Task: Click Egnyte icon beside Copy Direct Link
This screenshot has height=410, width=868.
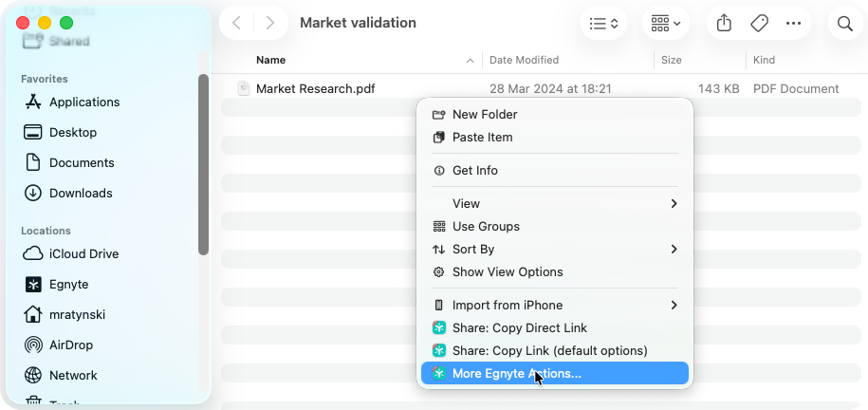Action: pos(439,328)
